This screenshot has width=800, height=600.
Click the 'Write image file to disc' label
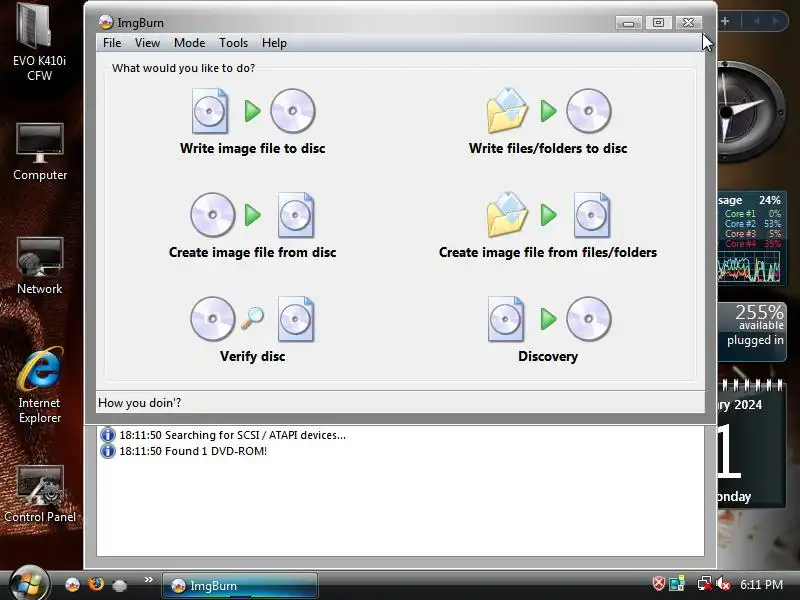[x=253, y=148]
